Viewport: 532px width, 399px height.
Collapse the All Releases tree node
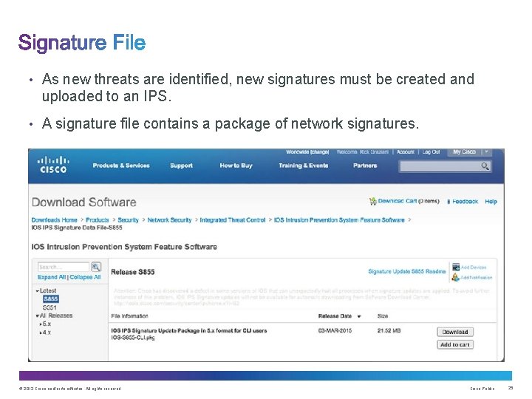pos(38,316)
